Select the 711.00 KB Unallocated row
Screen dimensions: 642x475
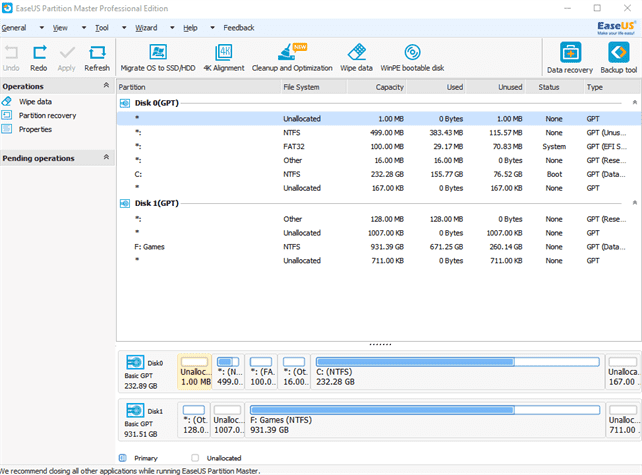point(379,261)
